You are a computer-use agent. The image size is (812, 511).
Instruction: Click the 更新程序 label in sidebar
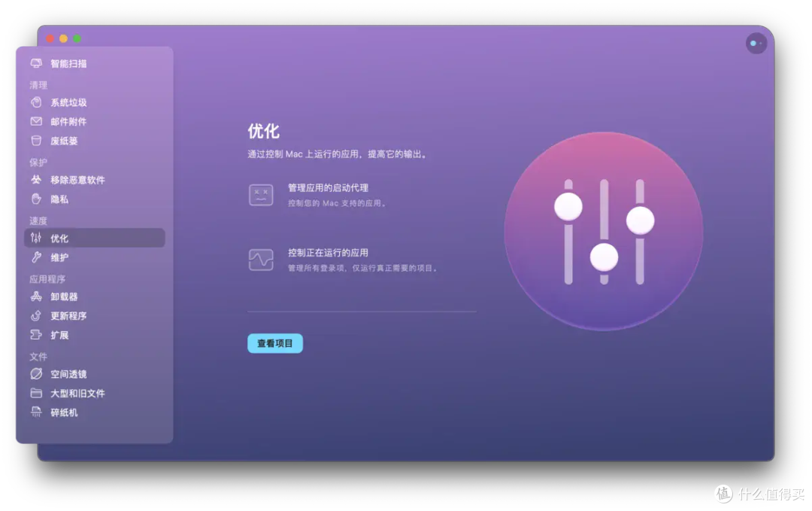pyautogui.click(x=68, y=315)
